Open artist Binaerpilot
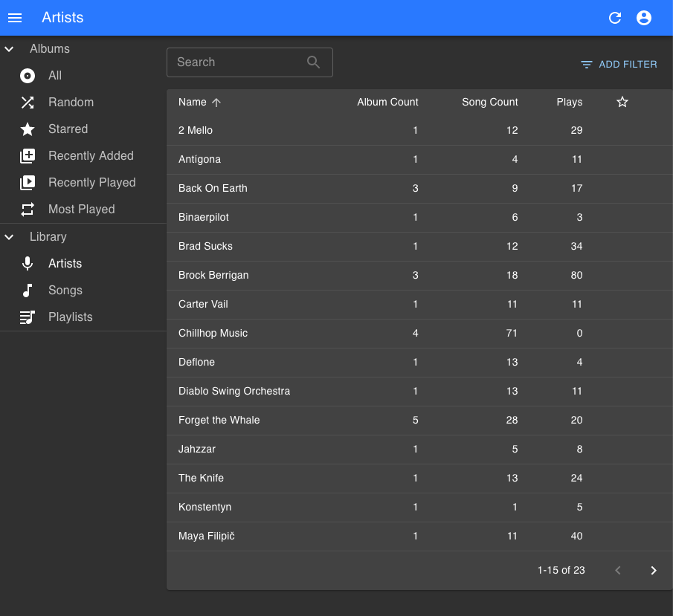 (x=419, y=218)
